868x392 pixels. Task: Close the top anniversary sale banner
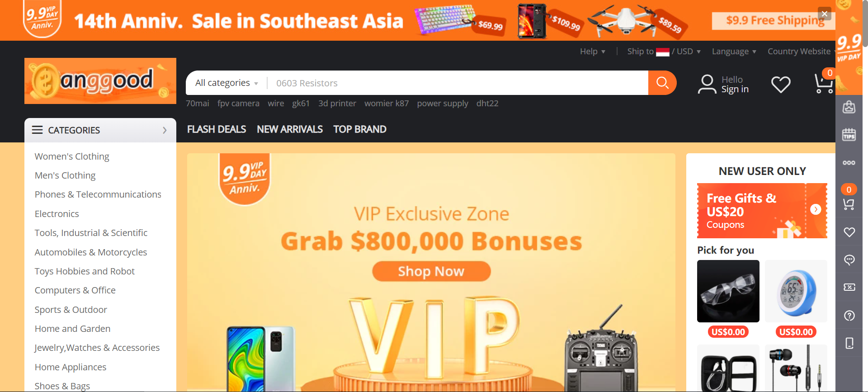coord(825,14)
